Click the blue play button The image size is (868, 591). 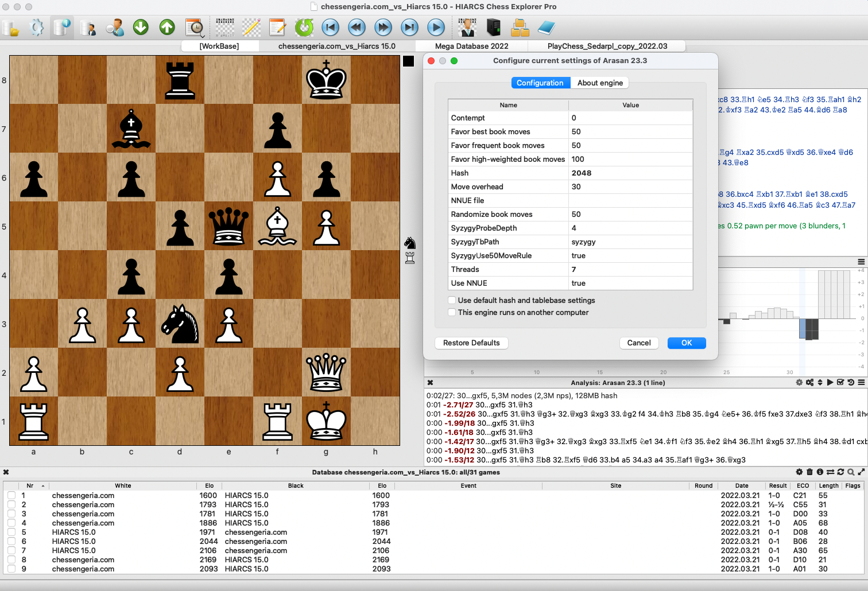coord(436,27)
